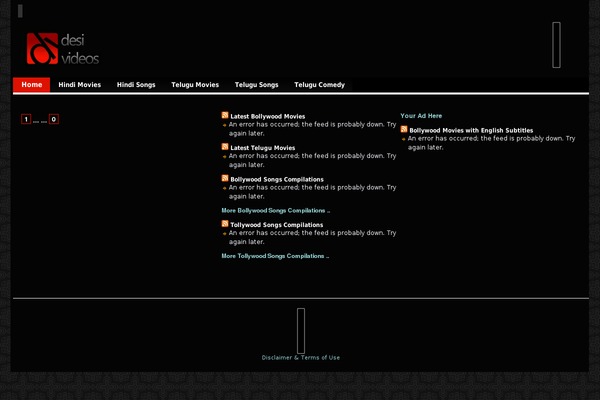Go to the Hindi Movies tab

coord(80,85)
